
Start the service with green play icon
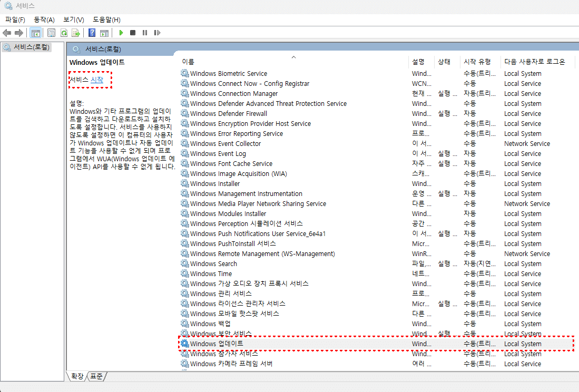pos(121,33)
